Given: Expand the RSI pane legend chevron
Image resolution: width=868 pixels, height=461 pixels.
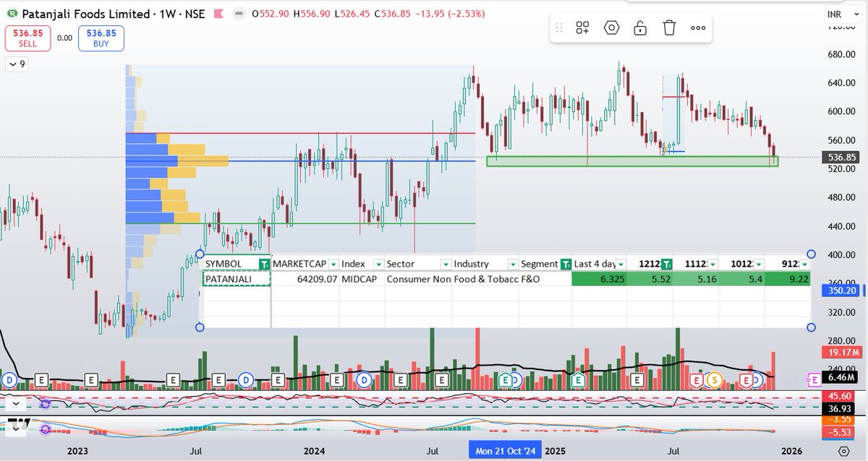Looking at the screenshot, I should 16,405.
